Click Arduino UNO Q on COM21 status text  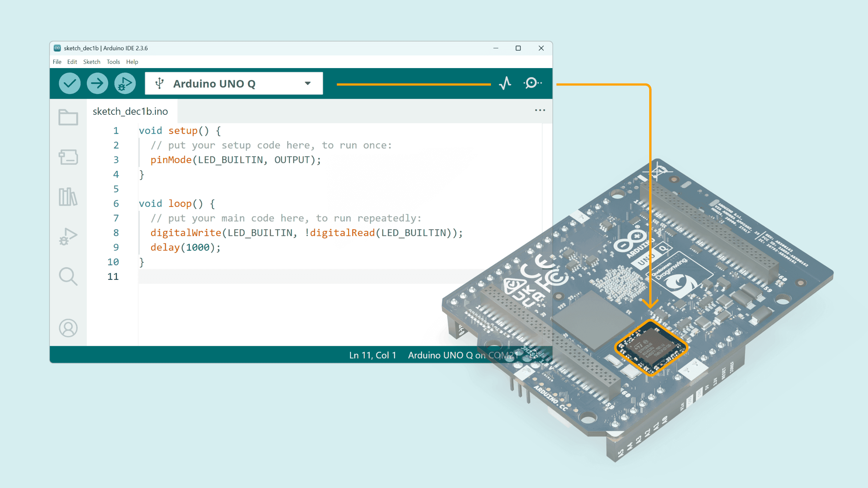point(462,355)
